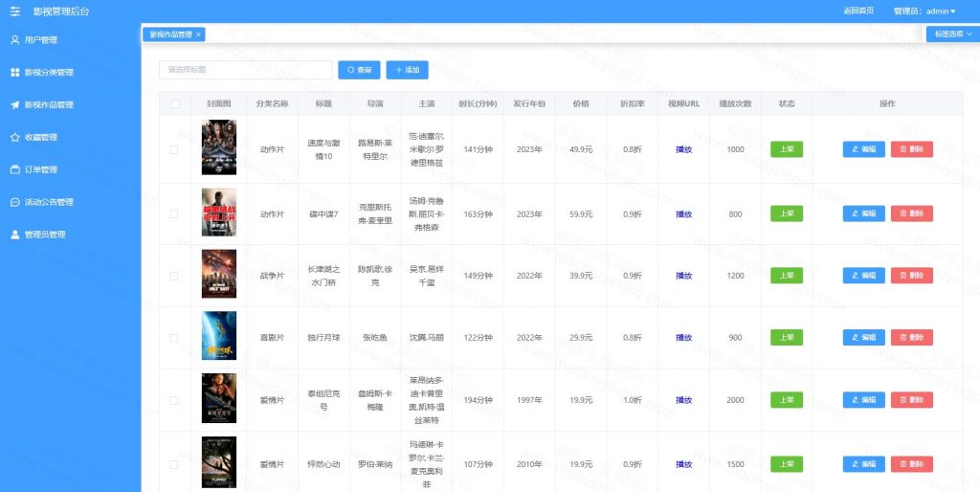Click 播放 link for 泰坦尼克号
Image resolution: width=980 pixels, height=492 pixels.
pyautogui.click(x=683, y=400)
